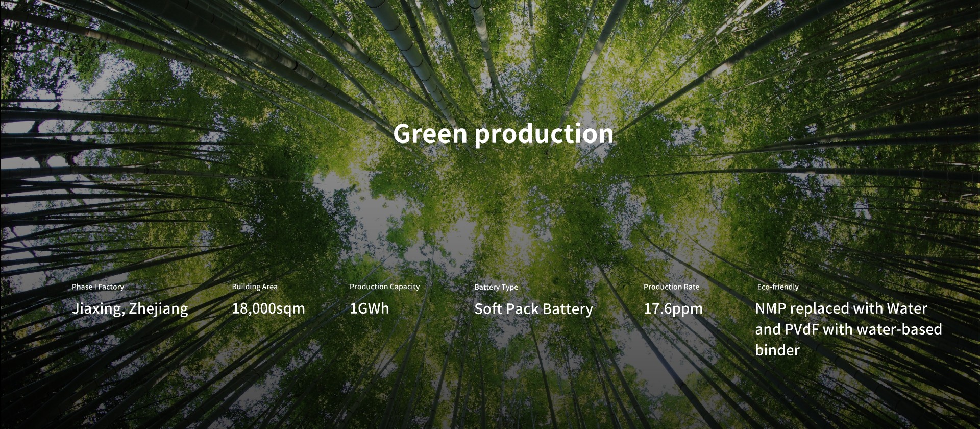Select the 'Production Rate' label
This screenshot has width=980, height=429.
671,287
